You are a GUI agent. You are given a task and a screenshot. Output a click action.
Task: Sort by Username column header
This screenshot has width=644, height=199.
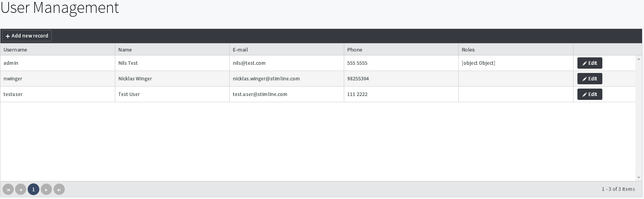tap(16, 50)
